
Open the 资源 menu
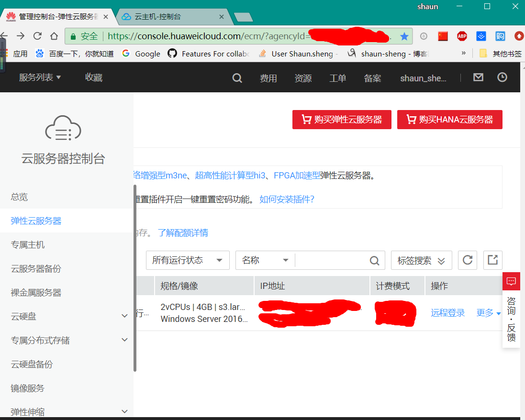303,78
